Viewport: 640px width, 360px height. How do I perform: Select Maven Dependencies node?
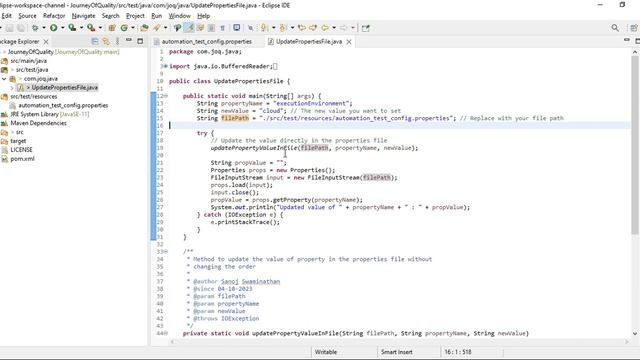coord(38,123)
